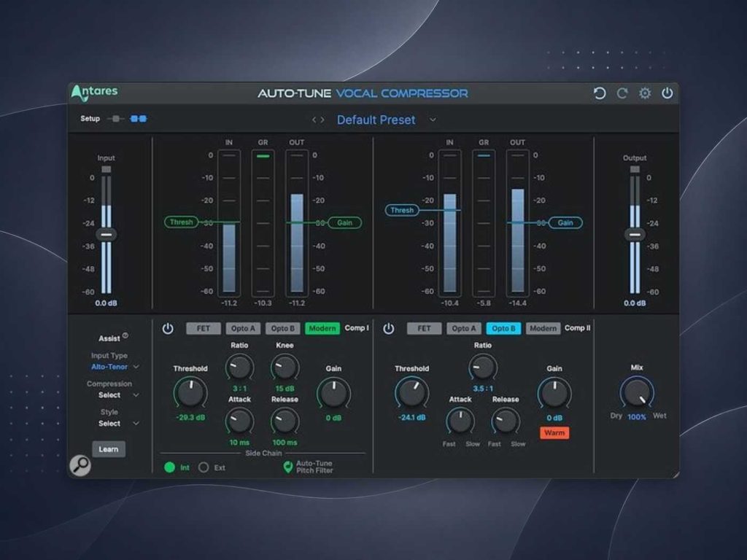
Task: Click Comp I Ratio knob
Action: (239, 367)
